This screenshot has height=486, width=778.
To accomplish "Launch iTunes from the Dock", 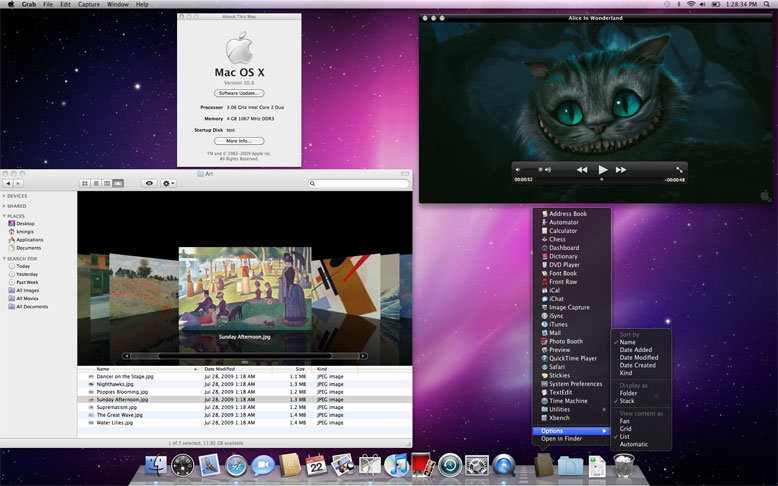I will click(396, 465).
